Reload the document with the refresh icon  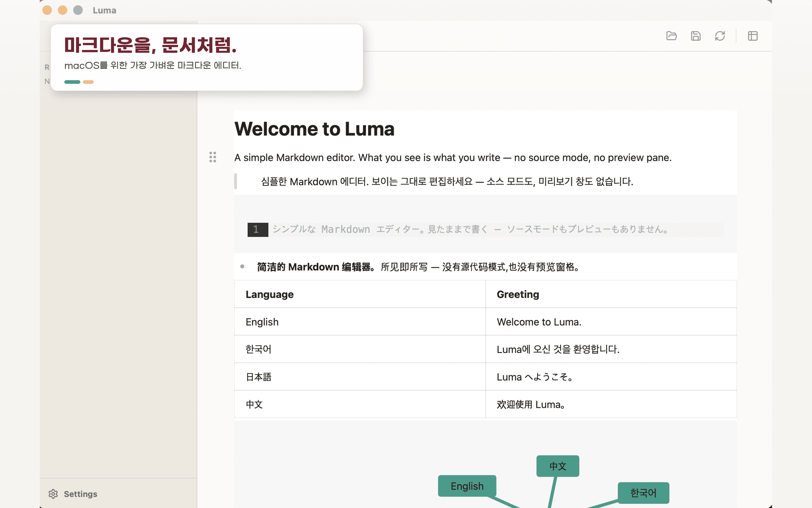pos(720,36)
